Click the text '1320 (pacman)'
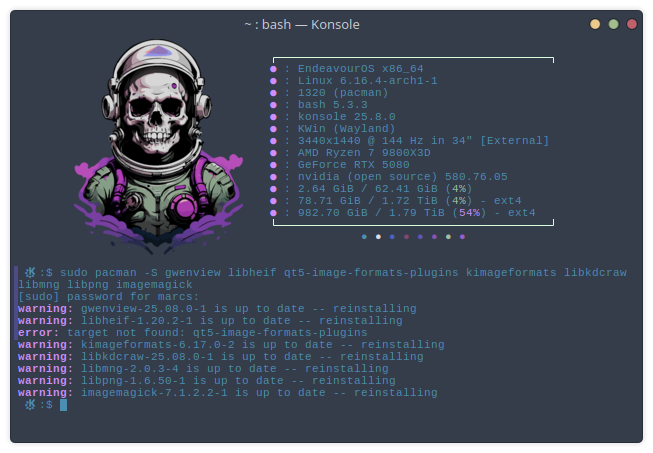 343,93
